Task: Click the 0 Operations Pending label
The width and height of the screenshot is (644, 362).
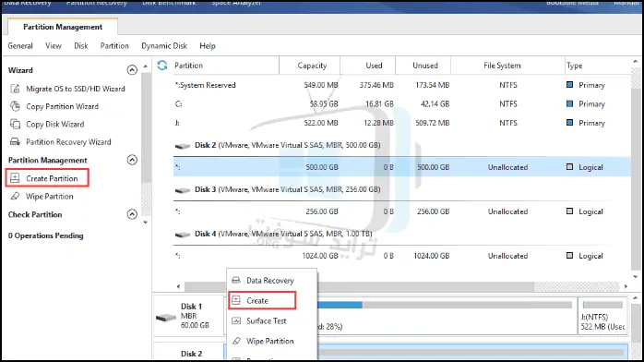Action: coord(45,235)
